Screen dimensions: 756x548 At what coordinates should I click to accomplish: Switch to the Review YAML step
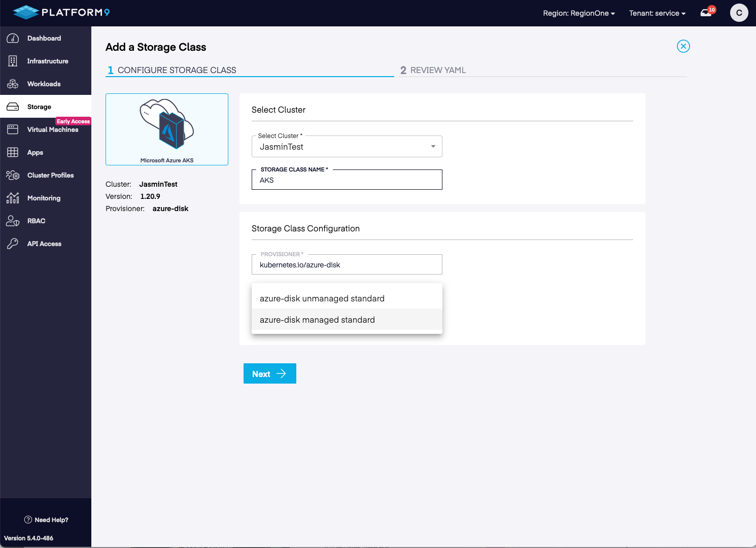pyautogui.click(x=433, y=70)
